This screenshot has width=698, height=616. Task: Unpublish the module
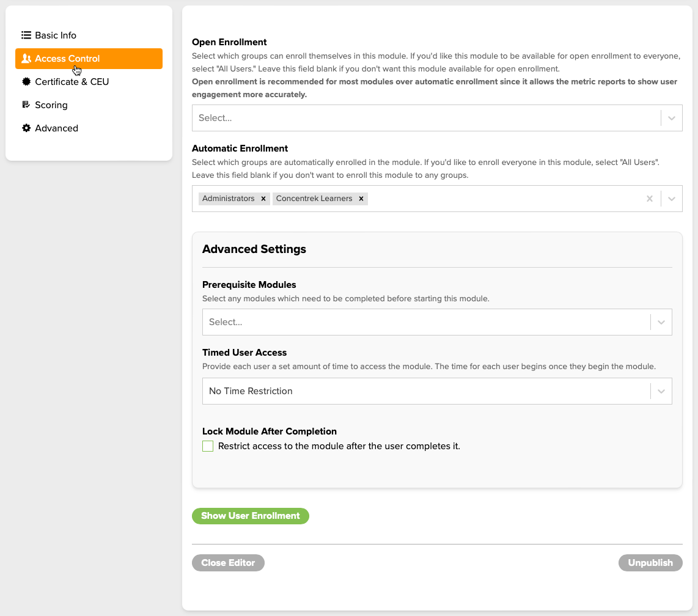650,562
